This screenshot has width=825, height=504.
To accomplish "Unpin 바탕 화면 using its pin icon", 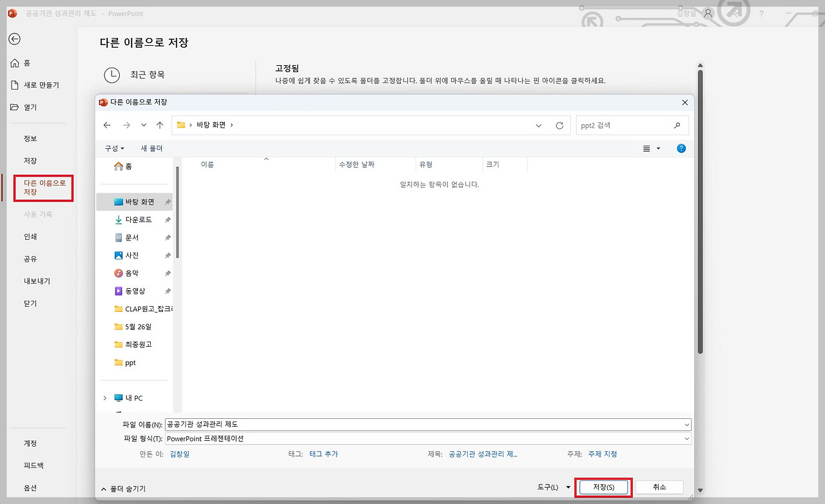I will [x=168, y=202].
